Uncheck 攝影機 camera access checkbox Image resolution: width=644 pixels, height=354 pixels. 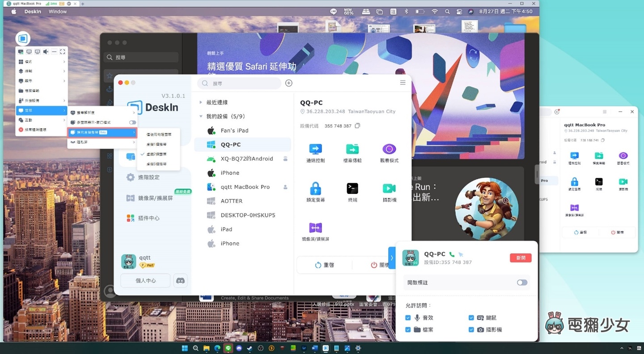[x=471, y=329]
